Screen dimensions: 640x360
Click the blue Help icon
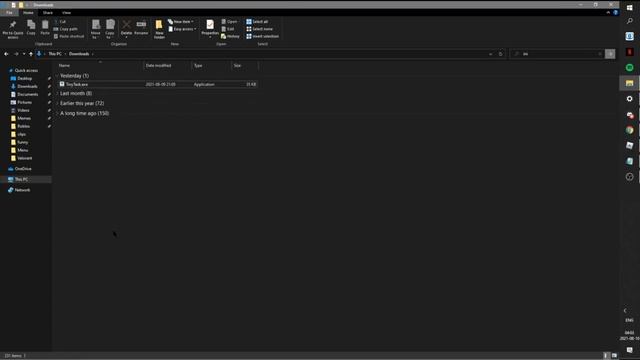[x=616, y=13]
